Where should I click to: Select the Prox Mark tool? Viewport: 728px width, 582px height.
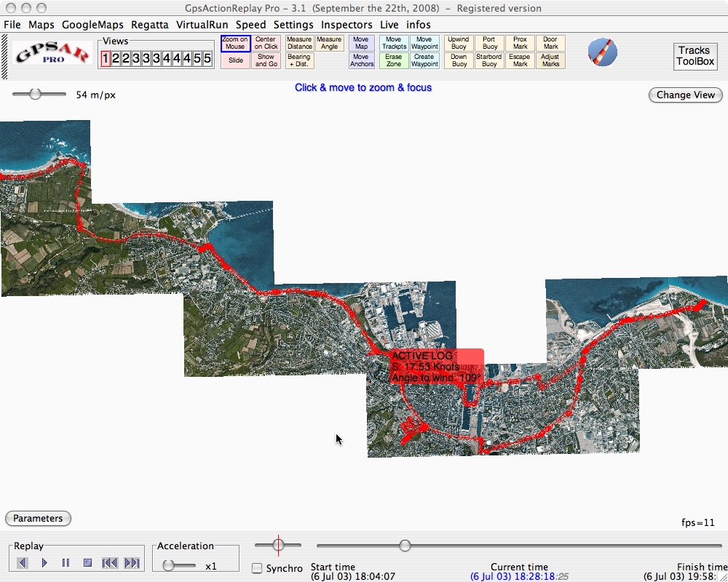point(520,43)
